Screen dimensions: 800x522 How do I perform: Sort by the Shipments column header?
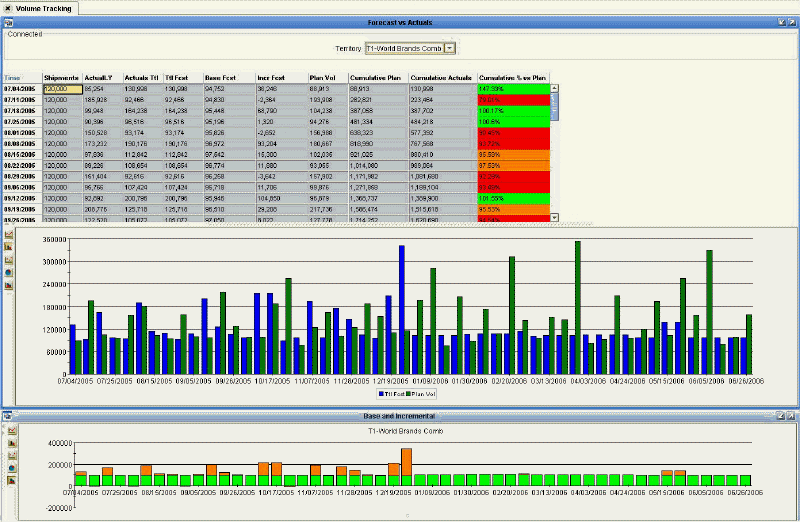(62, 78)
